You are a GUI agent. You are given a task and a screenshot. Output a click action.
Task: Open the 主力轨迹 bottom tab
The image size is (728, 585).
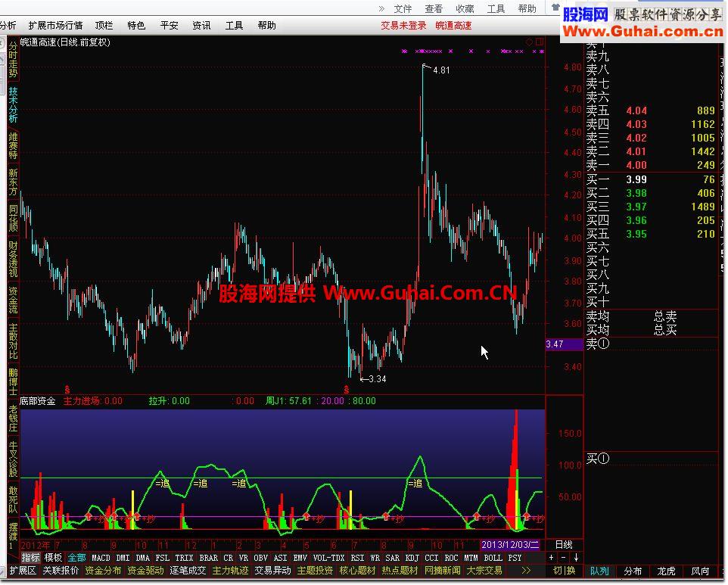tap(230, 570)
